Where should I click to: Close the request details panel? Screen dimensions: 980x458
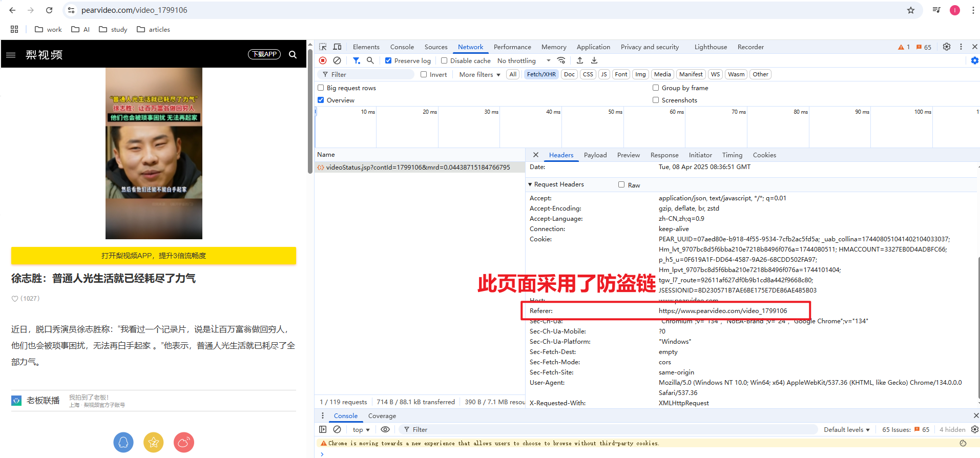coord(535,155)
